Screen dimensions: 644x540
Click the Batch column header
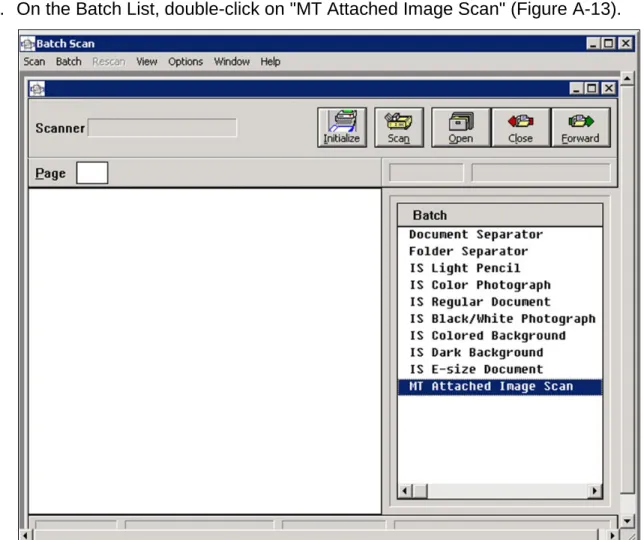(500, 215)
